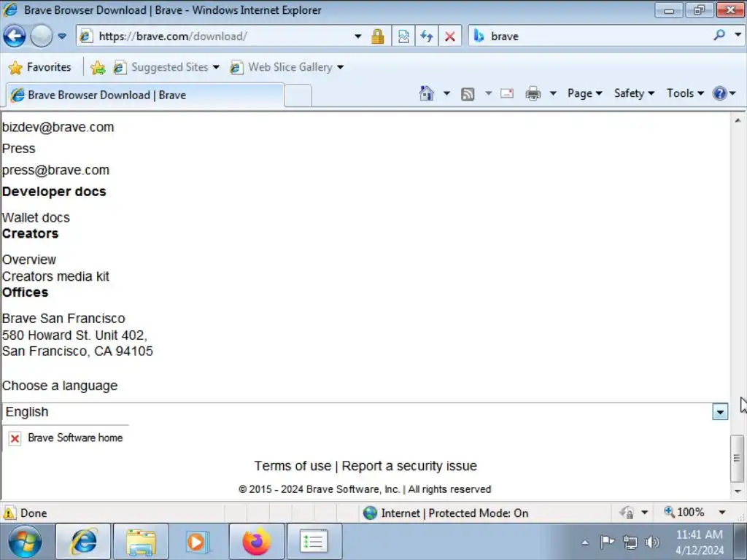Click the list application taskbar icon
The height and width of the screenshot is (560, 747).
click(x=314, y=542)
